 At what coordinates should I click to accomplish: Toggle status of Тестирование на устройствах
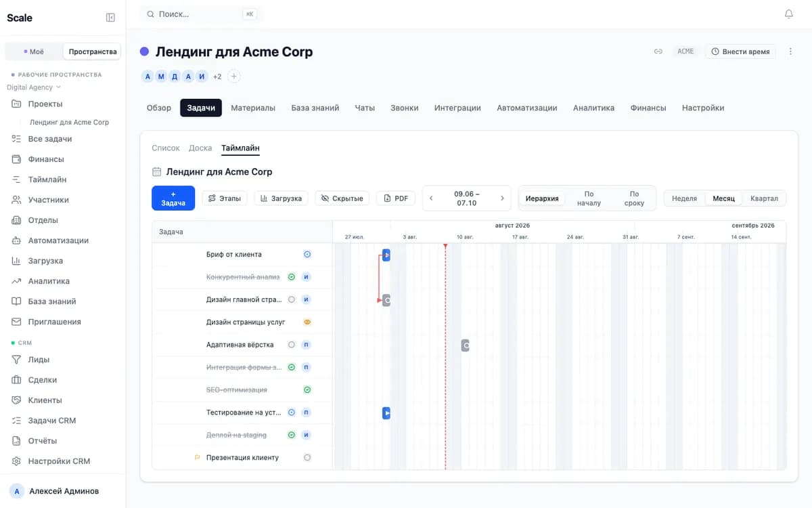[292, 412]
